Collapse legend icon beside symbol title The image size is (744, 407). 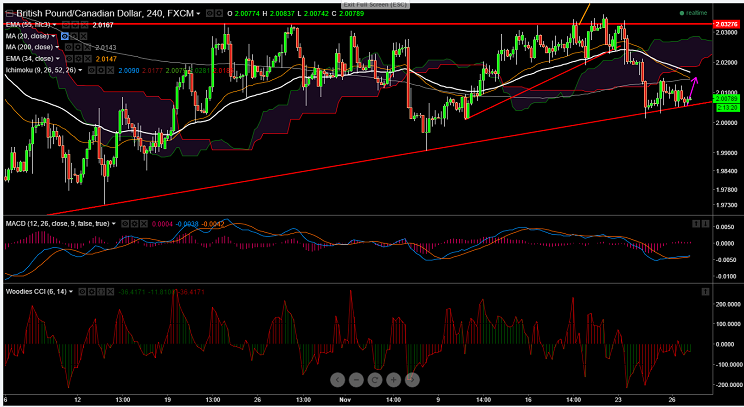click(x=9, y=13)
